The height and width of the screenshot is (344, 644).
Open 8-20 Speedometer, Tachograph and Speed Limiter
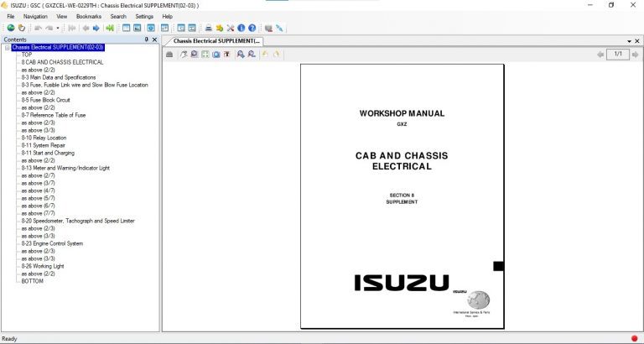[x=78, y=221]
